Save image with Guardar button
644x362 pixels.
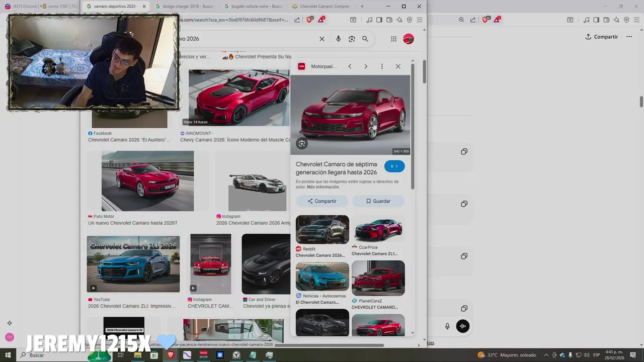pyautogui.click(x=378, y=201)
